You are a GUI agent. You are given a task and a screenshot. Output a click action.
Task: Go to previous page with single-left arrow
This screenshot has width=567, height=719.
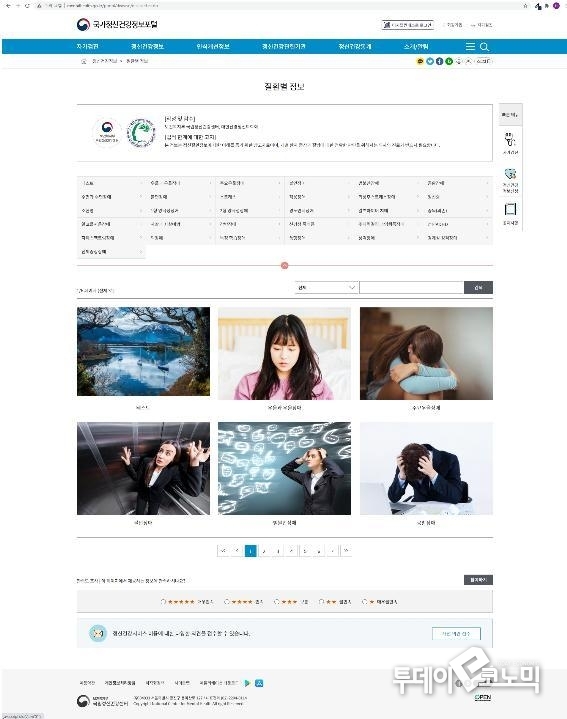(237, 550)
